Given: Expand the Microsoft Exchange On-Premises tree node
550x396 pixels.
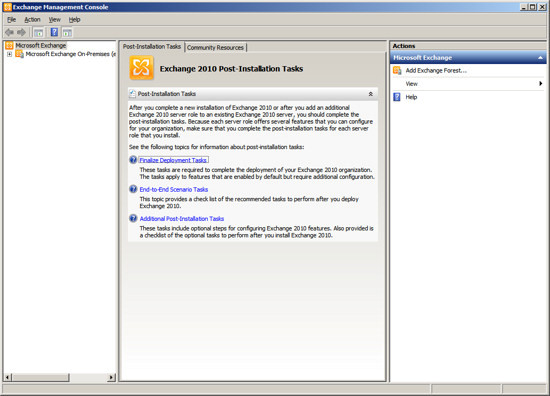Looking at the screenshot, I should pyautogui.click(x=9, y=54).
